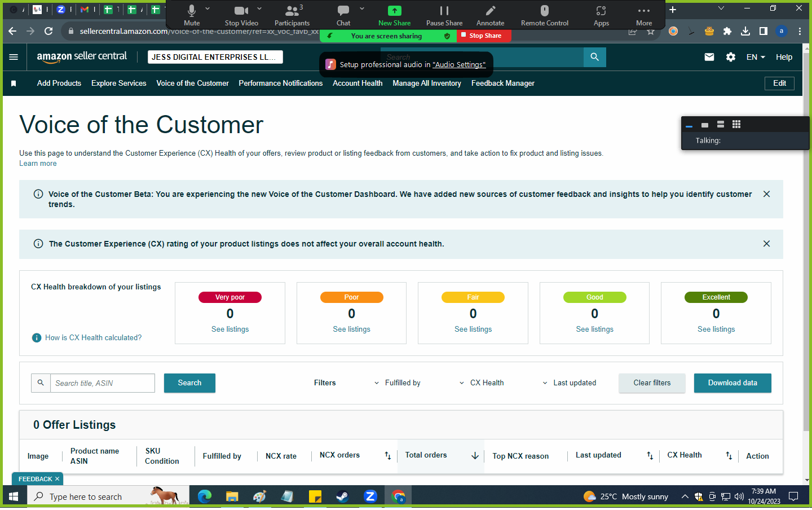Viewport: 812px width, 510px height.
Task: Expand Zoom video options arrow
Action: [x=259, y=8]
